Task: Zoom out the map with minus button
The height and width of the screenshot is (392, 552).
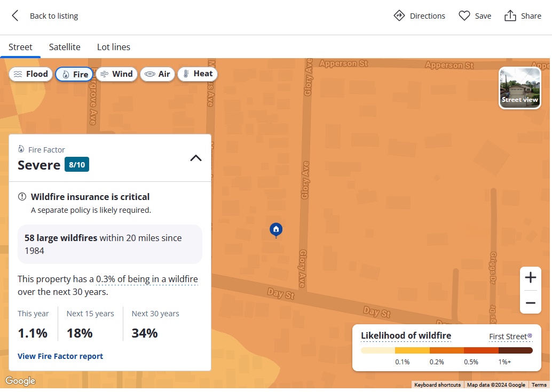Action: [531, 303]
